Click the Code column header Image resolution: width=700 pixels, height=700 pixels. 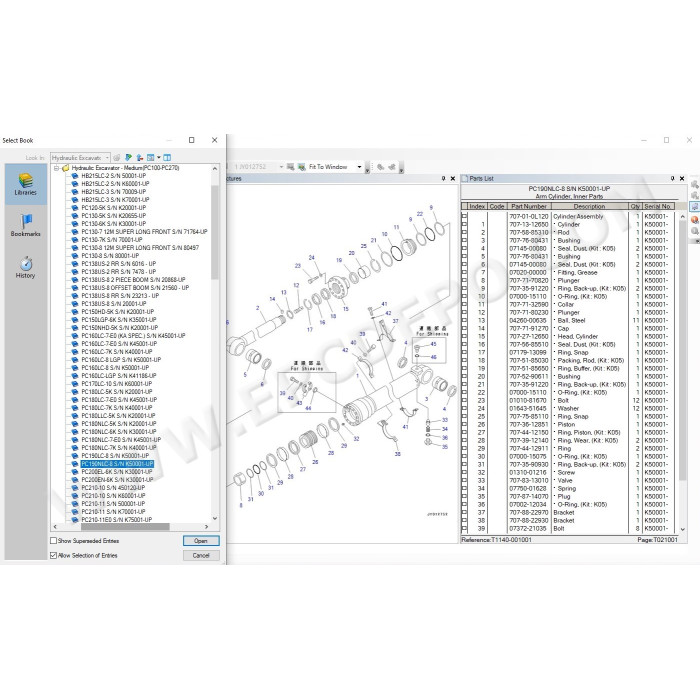pos(497,206)
